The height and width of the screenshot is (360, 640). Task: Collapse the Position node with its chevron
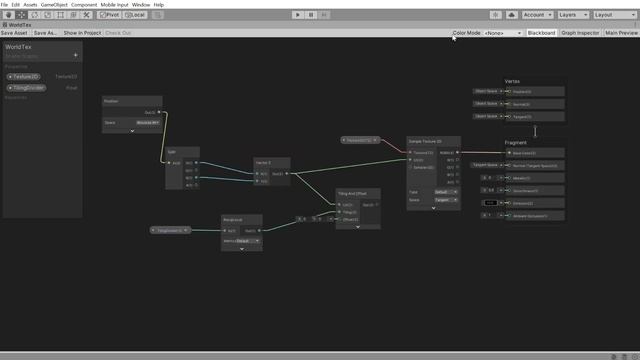[132, 131]
